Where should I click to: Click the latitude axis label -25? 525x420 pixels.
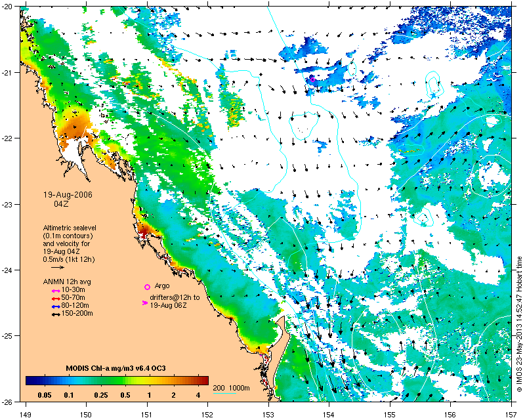pos(7,335)
